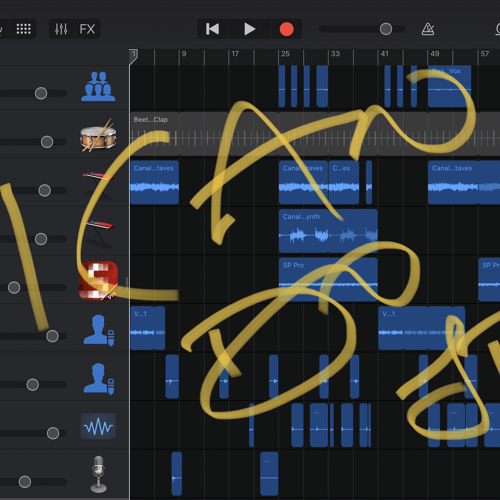The height and width of the screenshot is (500, 500).
Task: Click volume knob of the microphone track
Action: click(x=25, y=482)
